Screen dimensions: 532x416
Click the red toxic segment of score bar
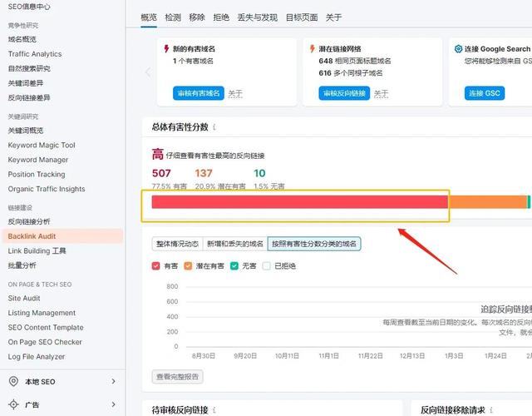coord(300,202)
